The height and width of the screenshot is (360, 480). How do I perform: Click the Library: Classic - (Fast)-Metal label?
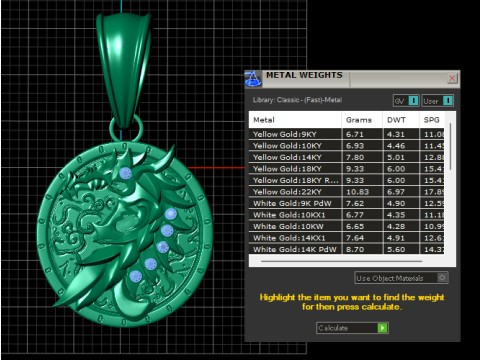tap(297, 100)
